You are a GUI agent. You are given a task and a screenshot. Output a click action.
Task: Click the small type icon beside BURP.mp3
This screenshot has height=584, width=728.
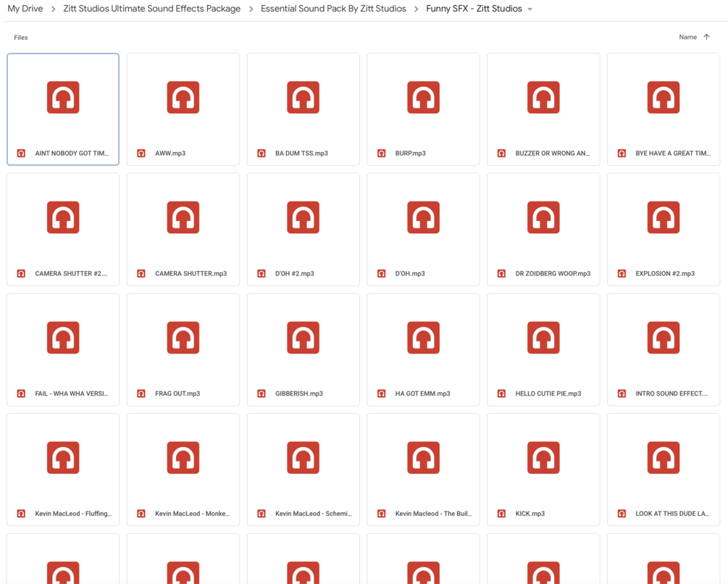(x=381, y=153)
